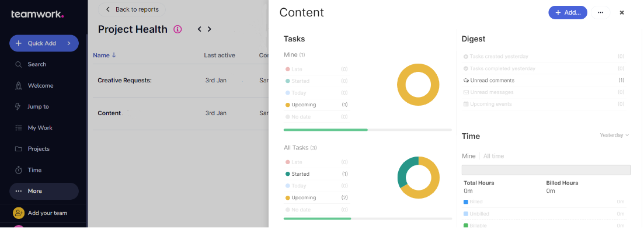Sort by Name column header

pos(105,55)
